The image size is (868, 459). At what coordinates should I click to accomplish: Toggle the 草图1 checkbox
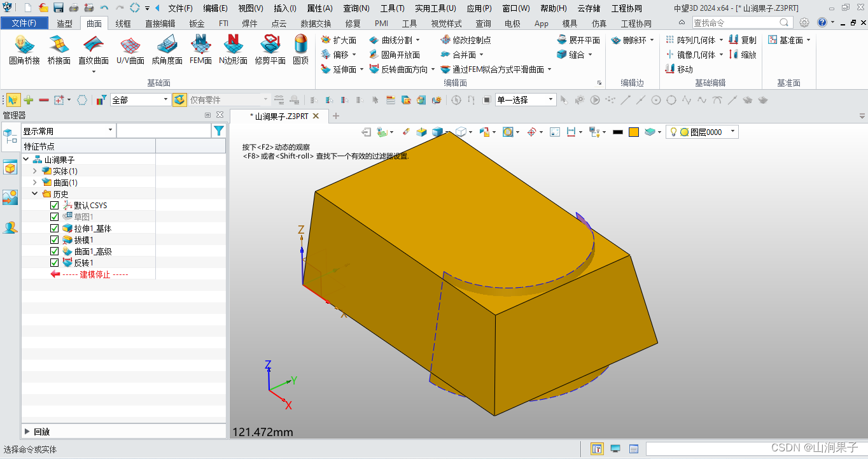(54, 217)
